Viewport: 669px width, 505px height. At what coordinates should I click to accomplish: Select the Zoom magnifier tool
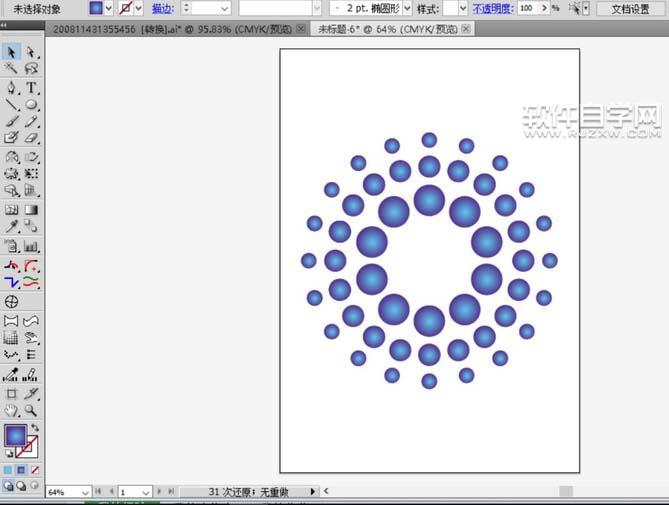tap(31, 410)
